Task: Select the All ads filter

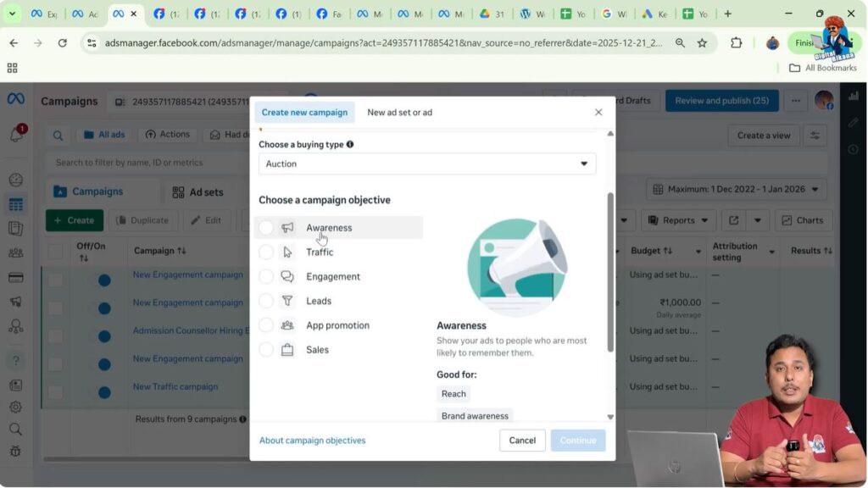Action: (x=104, y=135)
